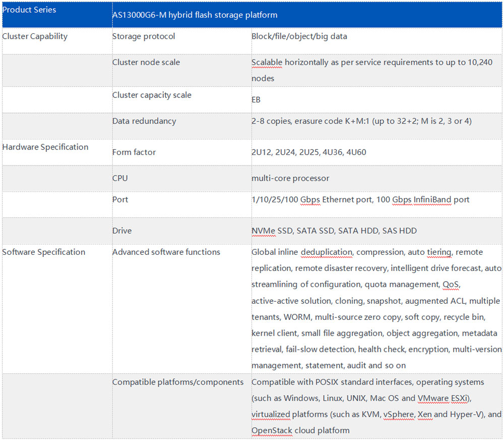
Task: Click the underlined word 'NVMe'
Action: (263, 231)
